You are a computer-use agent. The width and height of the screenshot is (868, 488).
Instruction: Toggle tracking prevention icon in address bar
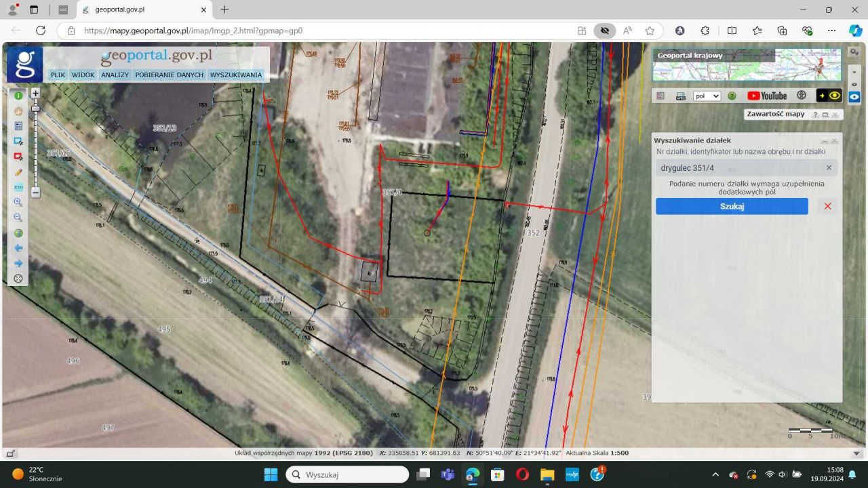[604, 30]
